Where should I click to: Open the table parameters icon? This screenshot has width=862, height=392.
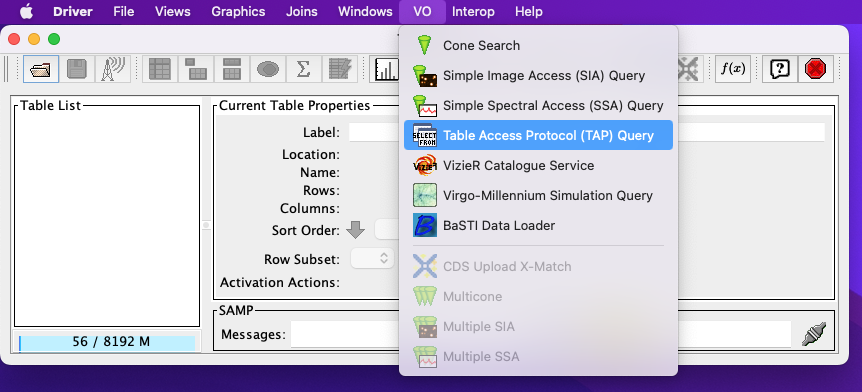tap(196, 69)
